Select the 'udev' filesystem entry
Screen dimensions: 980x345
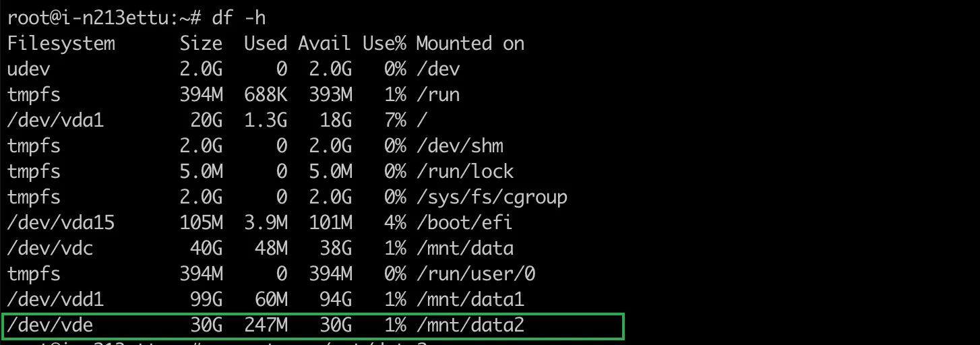click(29, 69)
